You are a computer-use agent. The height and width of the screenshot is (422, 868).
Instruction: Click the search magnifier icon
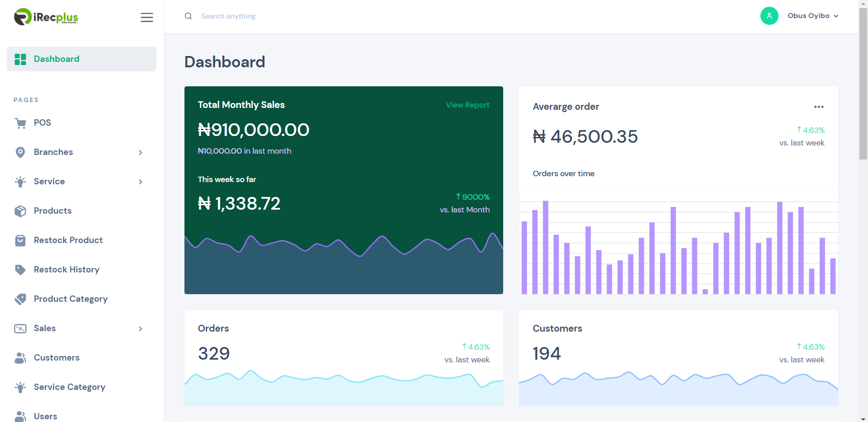click(x=188, y=16)
